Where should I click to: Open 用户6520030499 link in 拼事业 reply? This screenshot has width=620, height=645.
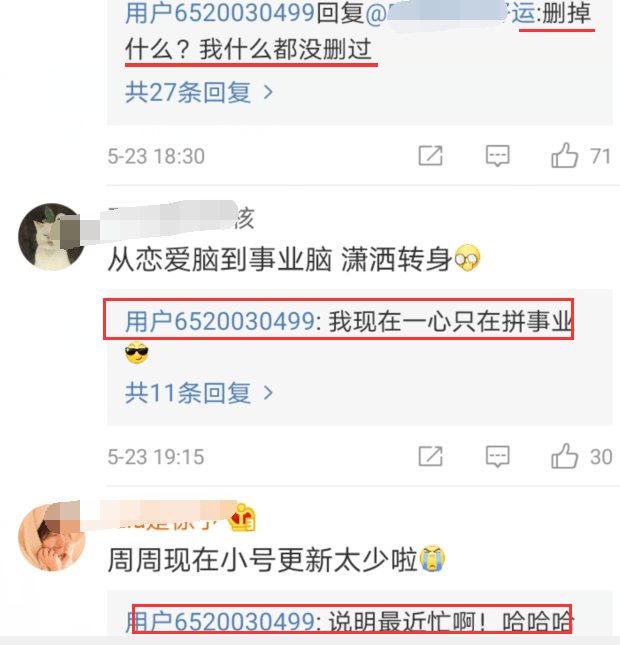[x=220, y=321]
